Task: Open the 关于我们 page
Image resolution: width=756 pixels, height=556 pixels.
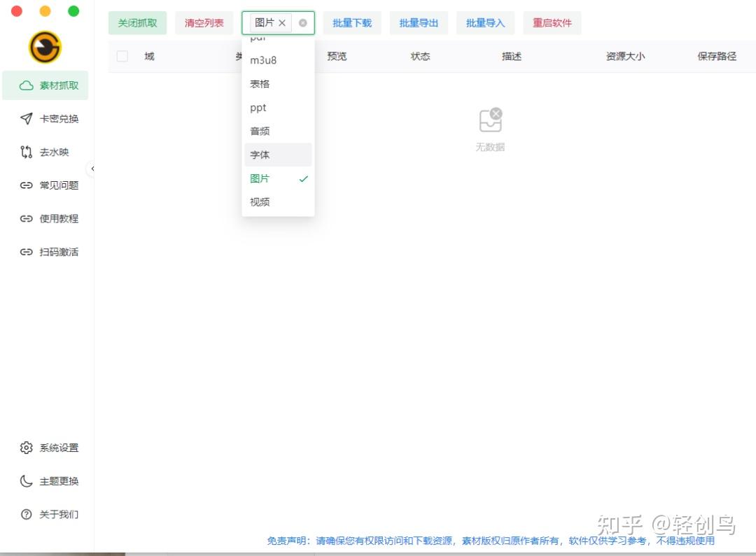Action: point(45,514)
